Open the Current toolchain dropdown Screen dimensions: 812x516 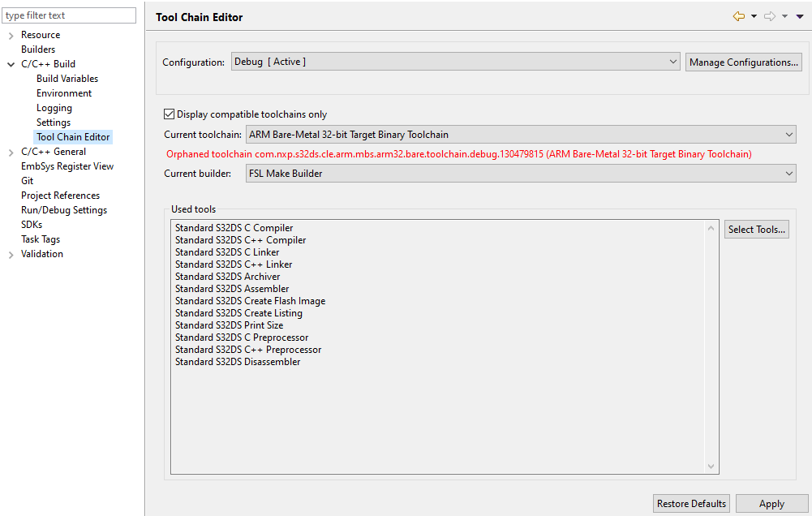click(788, 134)
